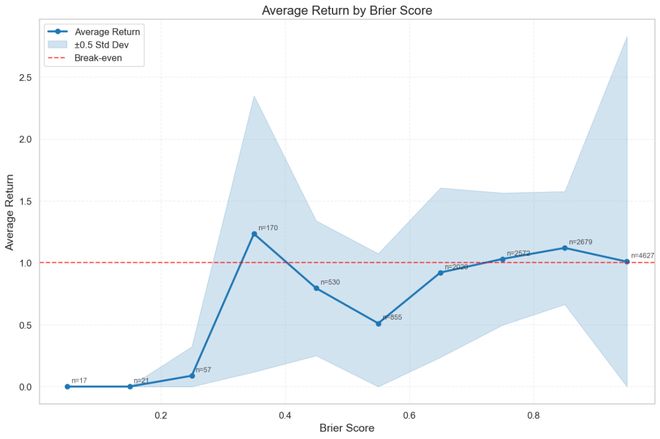Pick the data point labeled n=2573
The height and width of the screenshot is (439, 660).
[x=503, y=259]
